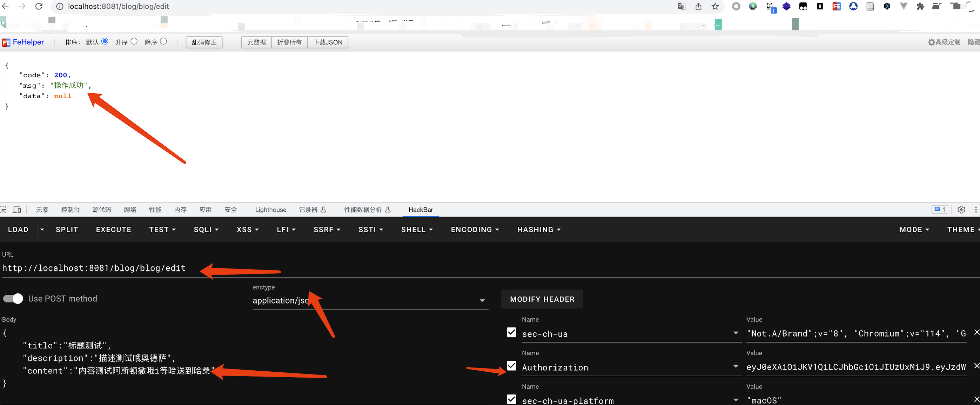
Task: Open the SQLI dropdown menu
Action: 206,230
